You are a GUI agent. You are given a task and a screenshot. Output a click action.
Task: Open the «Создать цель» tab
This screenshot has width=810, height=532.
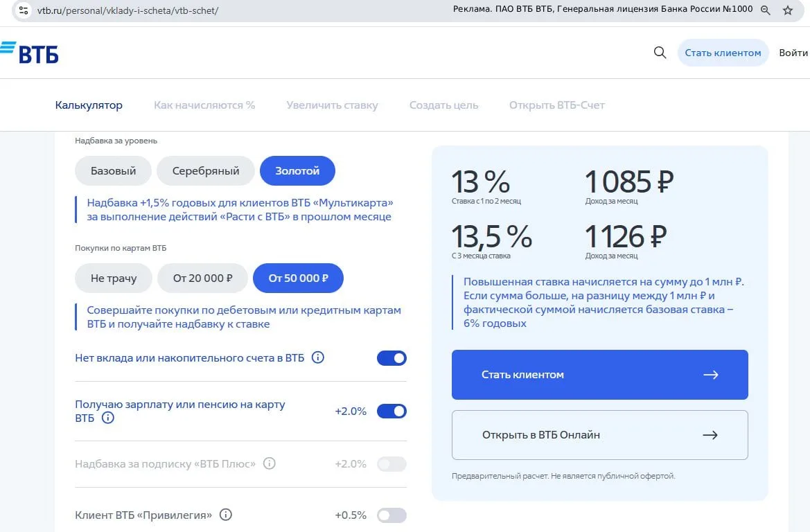[x=443, y=105]
